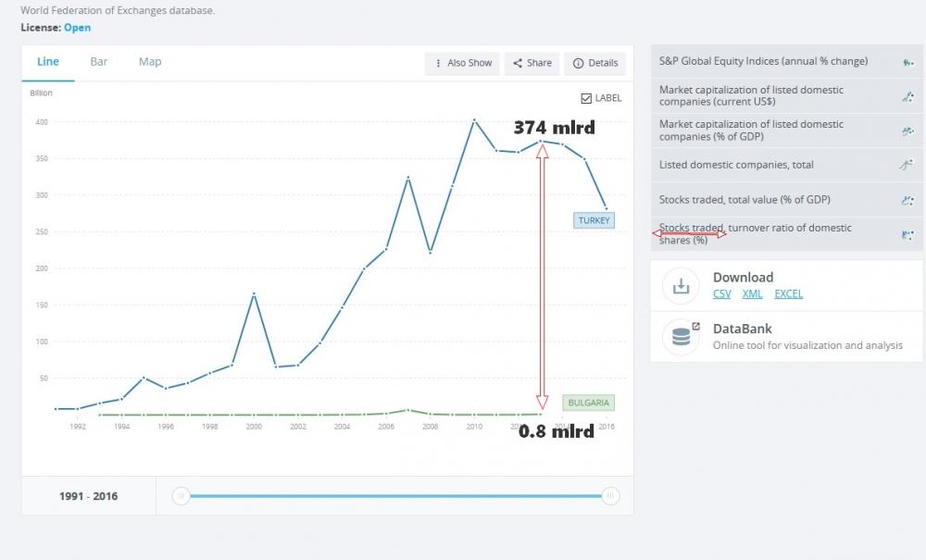The width and height of the screenshot is (926, 560).
Task: Switch to the Map tab
Action: [150, 62]
